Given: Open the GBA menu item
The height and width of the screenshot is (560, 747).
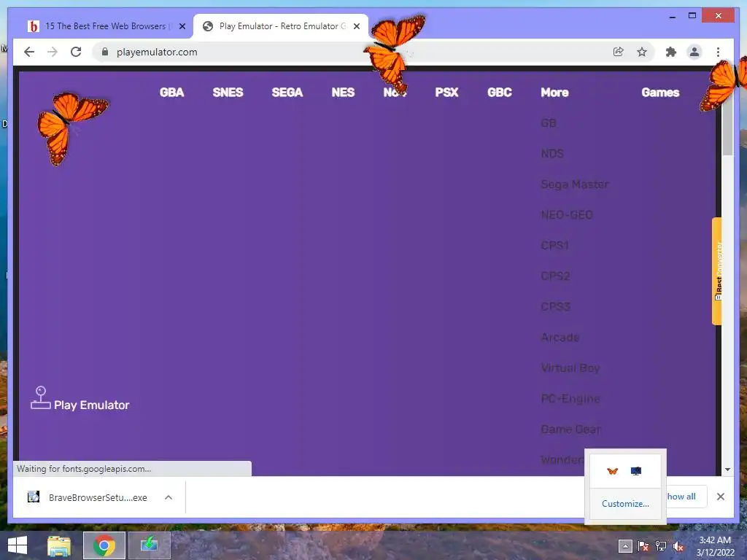Looking at the screenshot, I should [171, 93].
